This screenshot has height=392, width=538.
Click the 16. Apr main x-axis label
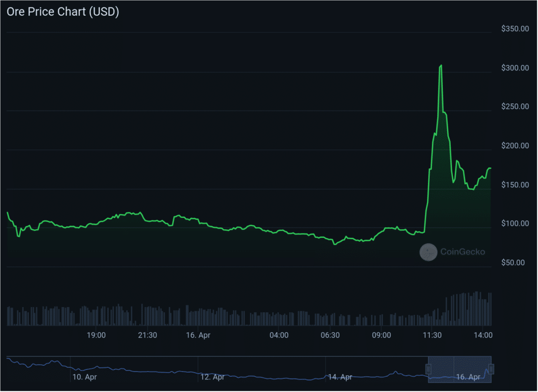(198, 335)
